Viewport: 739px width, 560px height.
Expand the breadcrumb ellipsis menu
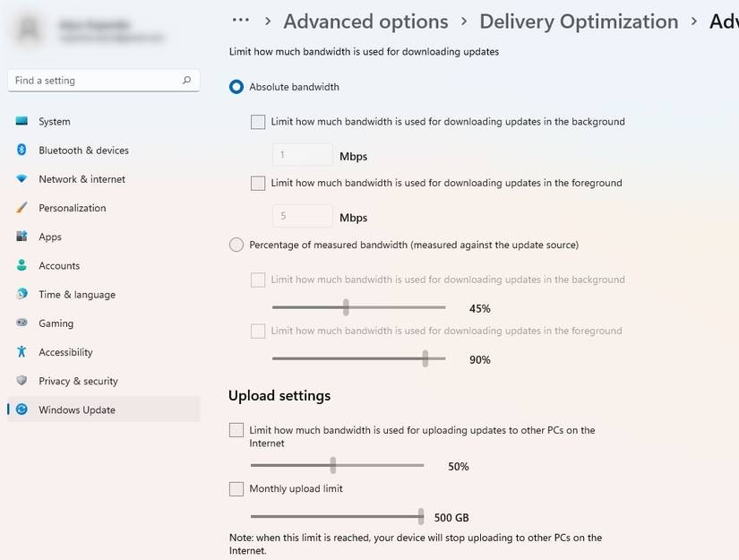click(x=240, y=21)
